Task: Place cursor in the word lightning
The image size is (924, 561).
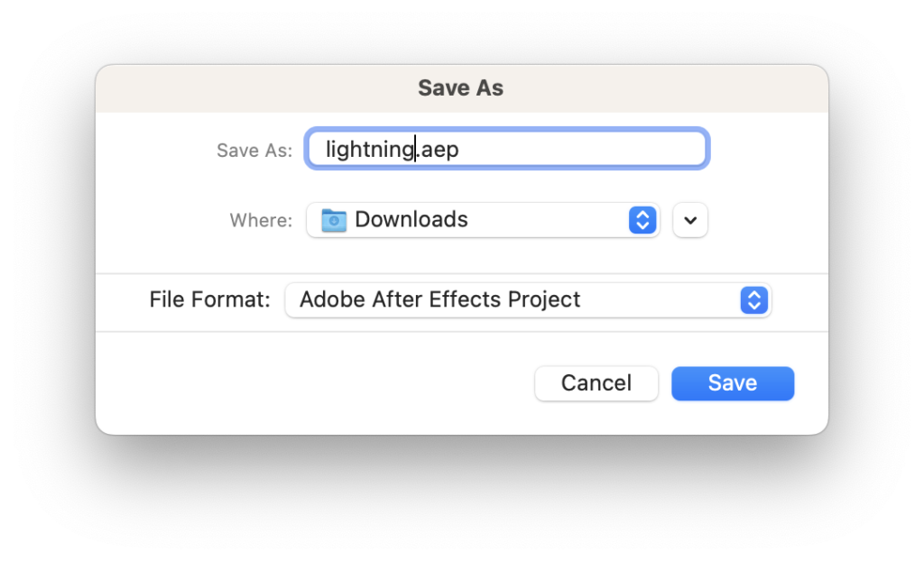Action: coord(370,150)
